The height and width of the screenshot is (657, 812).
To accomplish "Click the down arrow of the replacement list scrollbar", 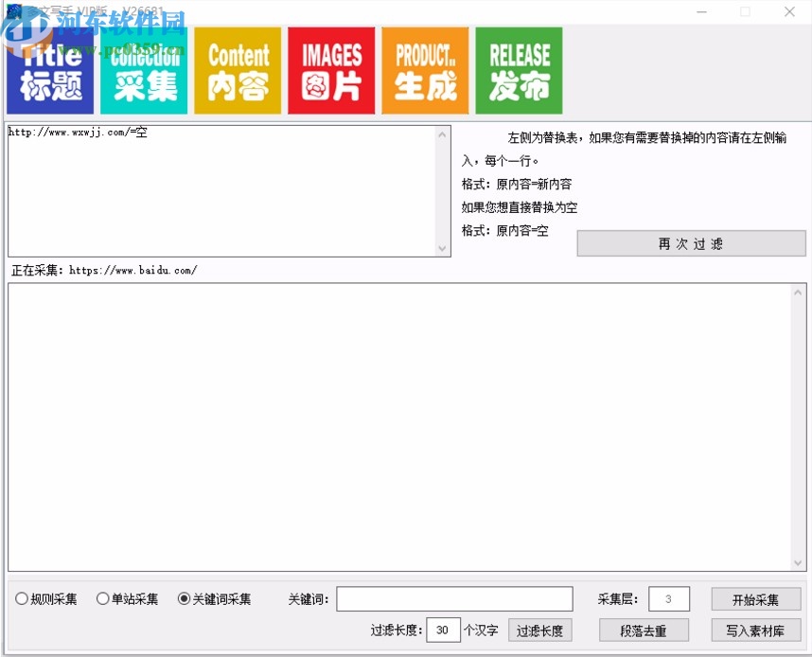I will 443,248.
